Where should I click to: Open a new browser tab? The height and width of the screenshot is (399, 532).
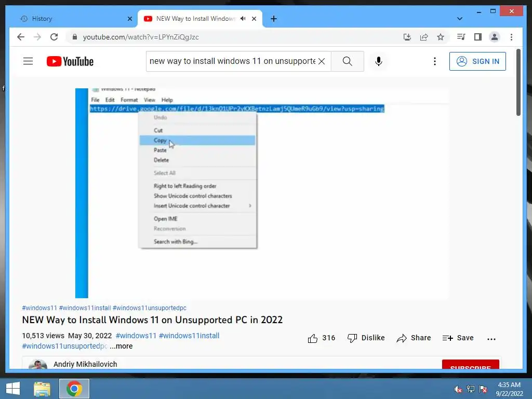coord(274,19)
